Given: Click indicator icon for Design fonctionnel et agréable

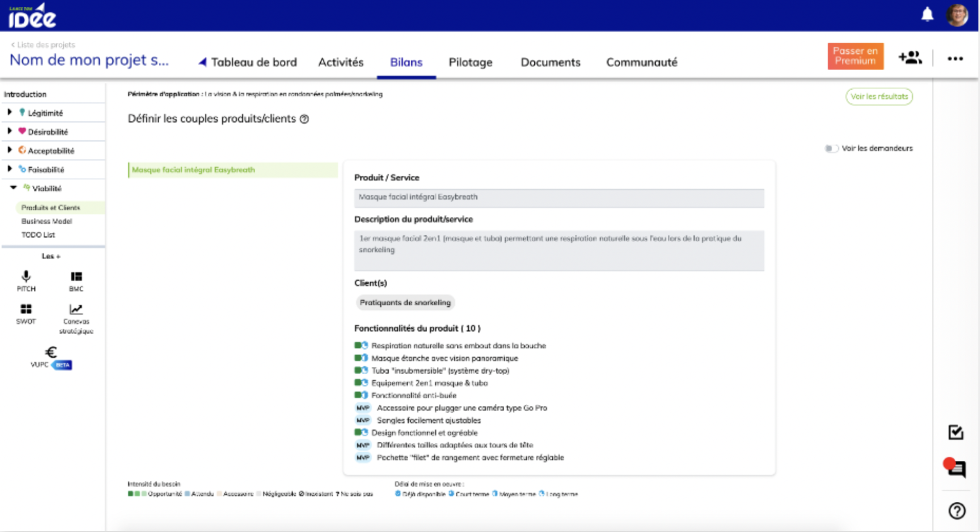Looking at the screenshot, I should (x=361, y=433).
